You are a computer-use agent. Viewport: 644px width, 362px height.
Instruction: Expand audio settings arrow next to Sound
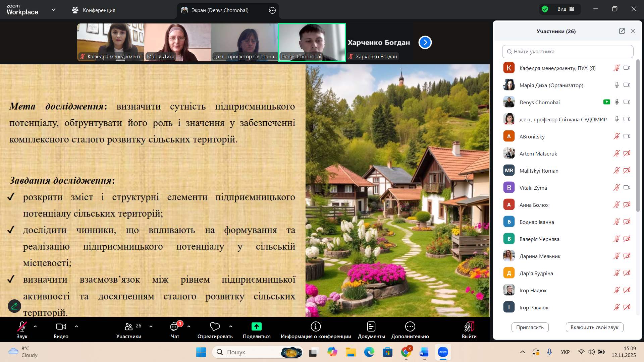pyautogui.click(x=35, y=326)
